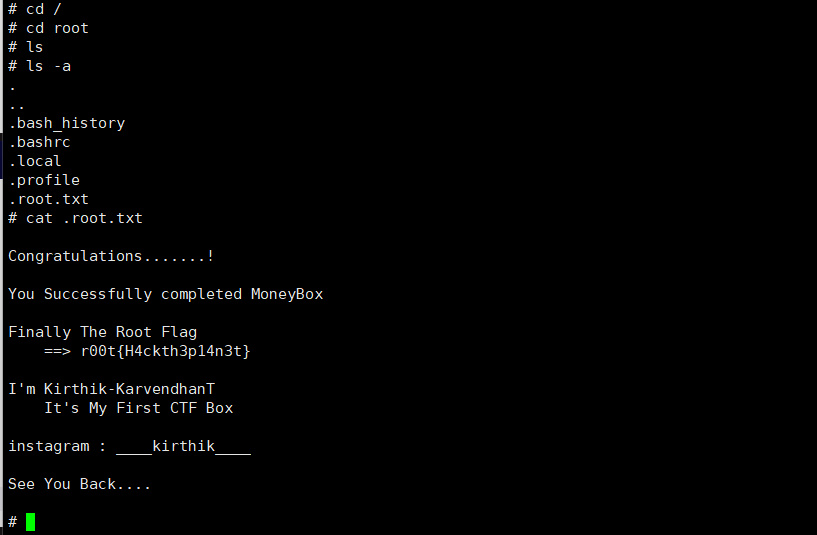Viewport: 817px width, 535px height.
Task: Click the "ls -a" command line
Action: (39, 66)
